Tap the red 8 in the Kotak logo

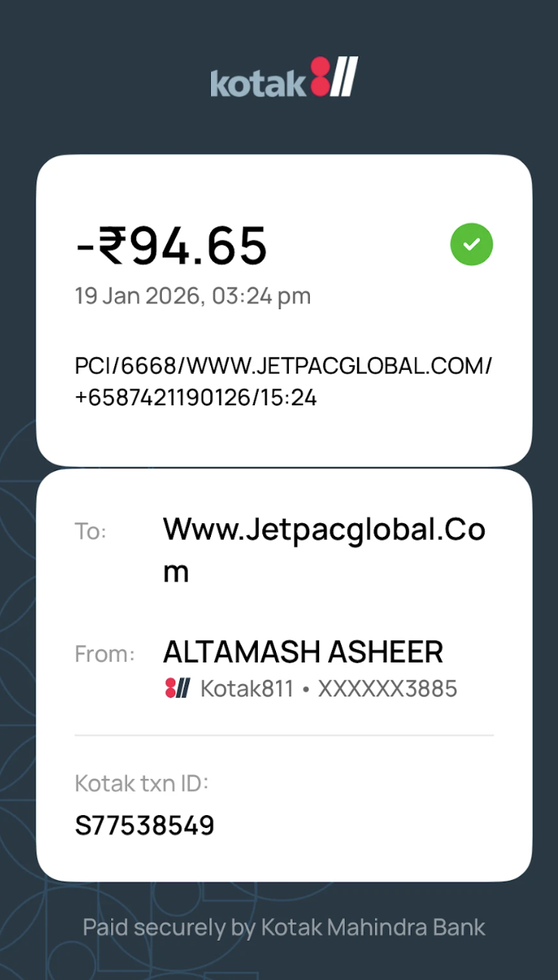[321, 78]
